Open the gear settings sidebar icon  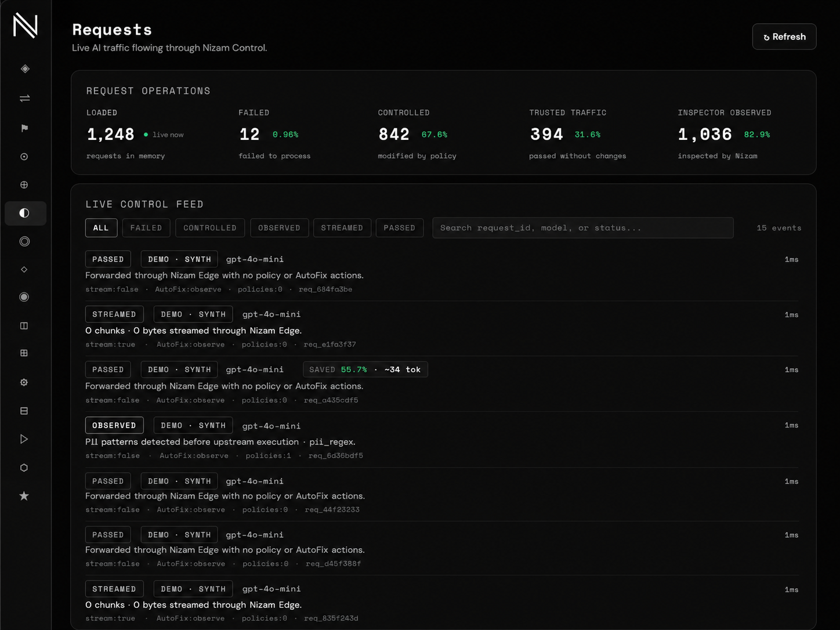(x=24, y=382)
